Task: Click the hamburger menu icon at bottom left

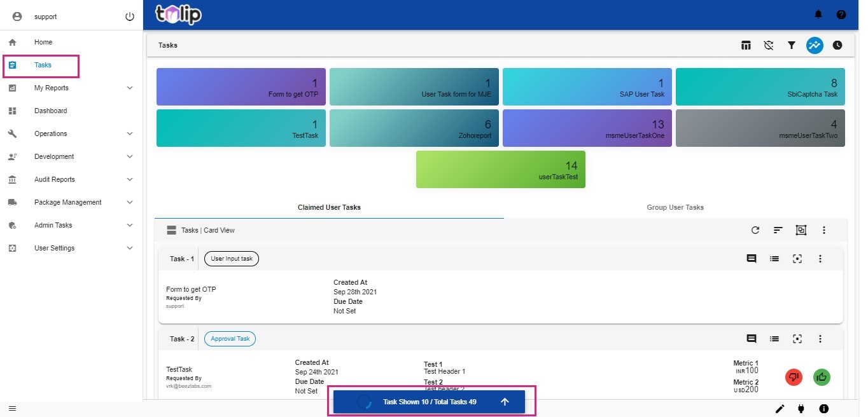Action: (12, 409)
